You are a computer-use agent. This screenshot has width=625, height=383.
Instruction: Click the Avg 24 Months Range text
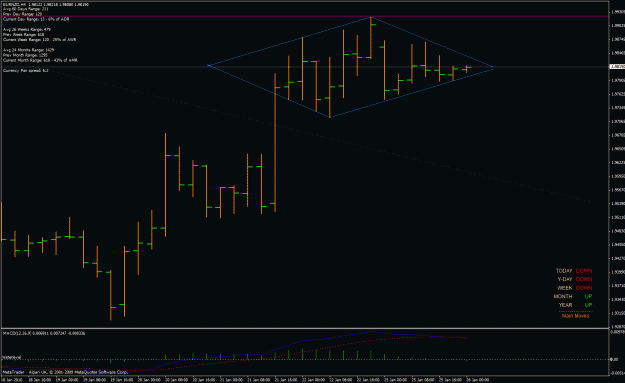(28, 50)
